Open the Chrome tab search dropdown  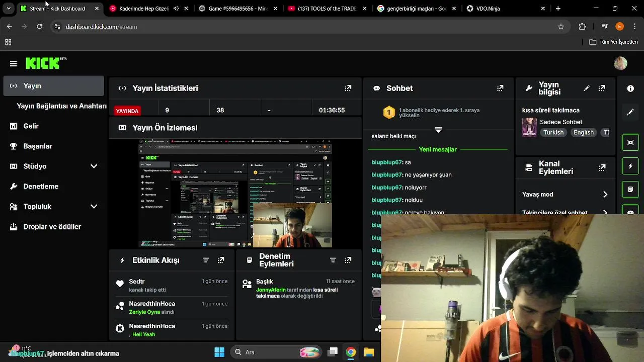click(9, 9)
